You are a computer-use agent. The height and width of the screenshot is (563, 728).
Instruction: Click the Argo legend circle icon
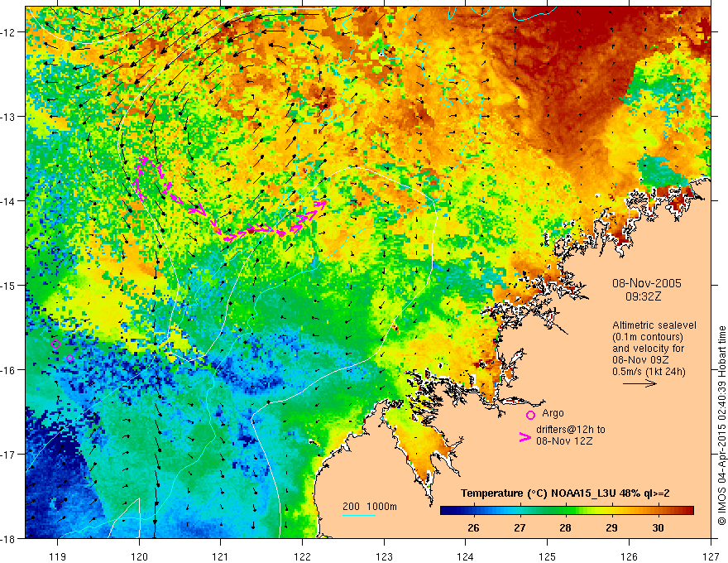pyautogui.click(x=530, y=415)
